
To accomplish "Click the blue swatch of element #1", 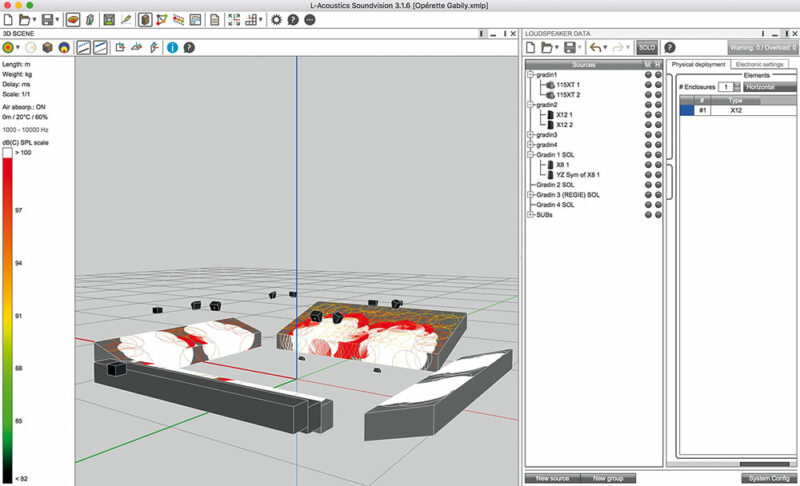I will pyautogui.click(x=686, y=111).
